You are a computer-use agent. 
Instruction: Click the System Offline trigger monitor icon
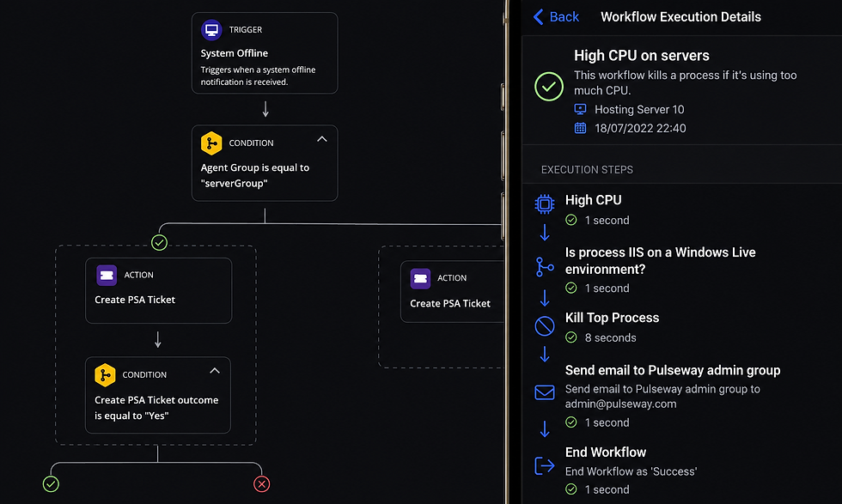(x=211, y=29)
